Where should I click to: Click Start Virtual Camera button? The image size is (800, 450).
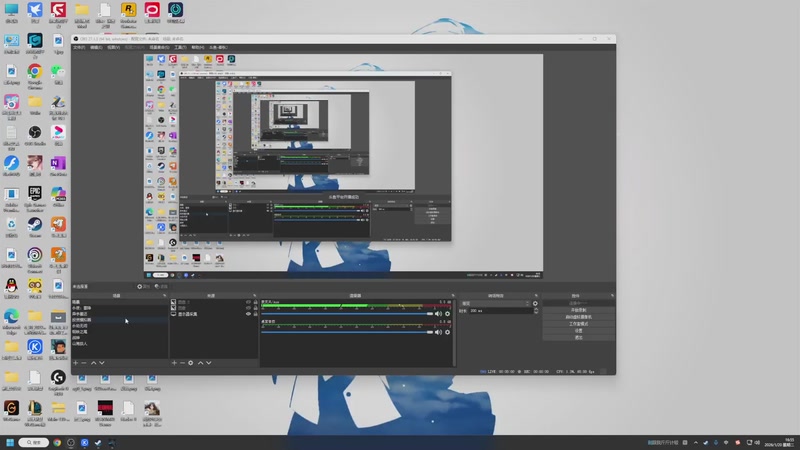pos(578,317)
